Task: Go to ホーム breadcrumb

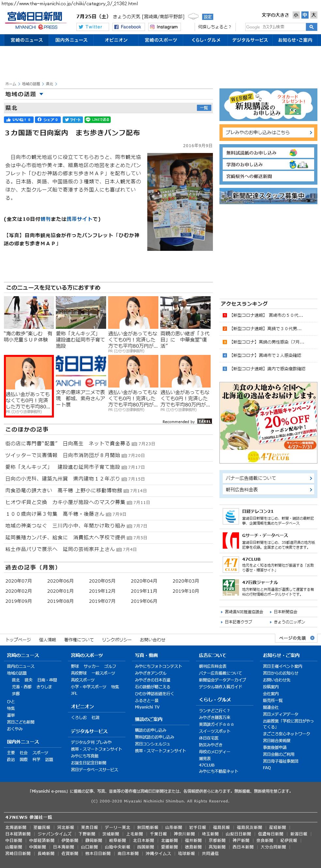Action: (x=10, y=84)
